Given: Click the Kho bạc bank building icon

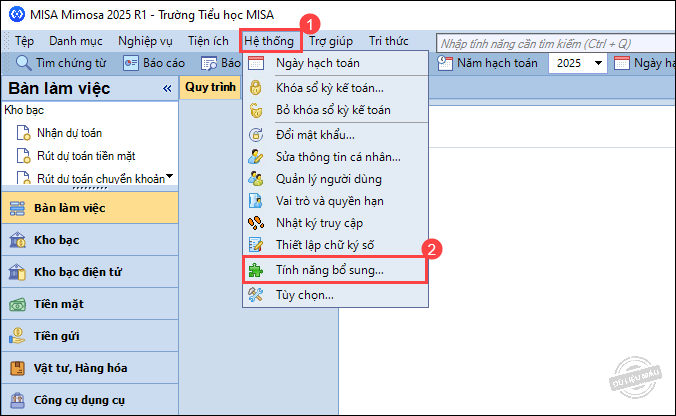Looking at the screenshot, I should coord(17,240).
